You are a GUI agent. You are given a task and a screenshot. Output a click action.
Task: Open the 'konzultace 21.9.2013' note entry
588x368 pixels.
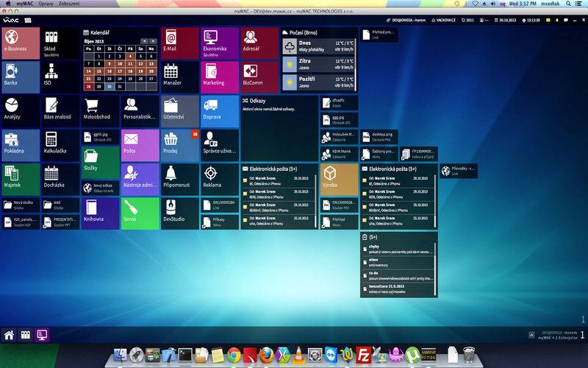coord(398,289)
